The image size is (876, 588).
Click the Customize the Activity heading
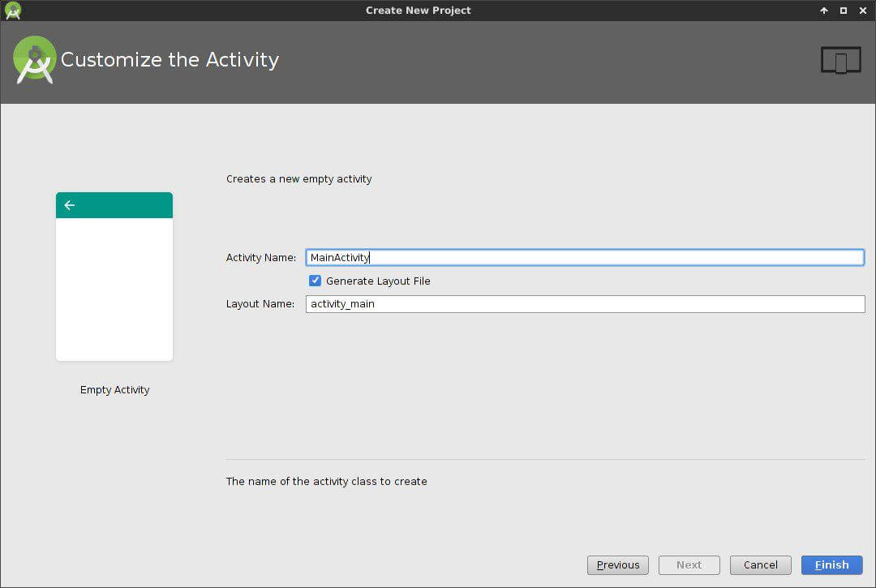[x=170, y=60]
